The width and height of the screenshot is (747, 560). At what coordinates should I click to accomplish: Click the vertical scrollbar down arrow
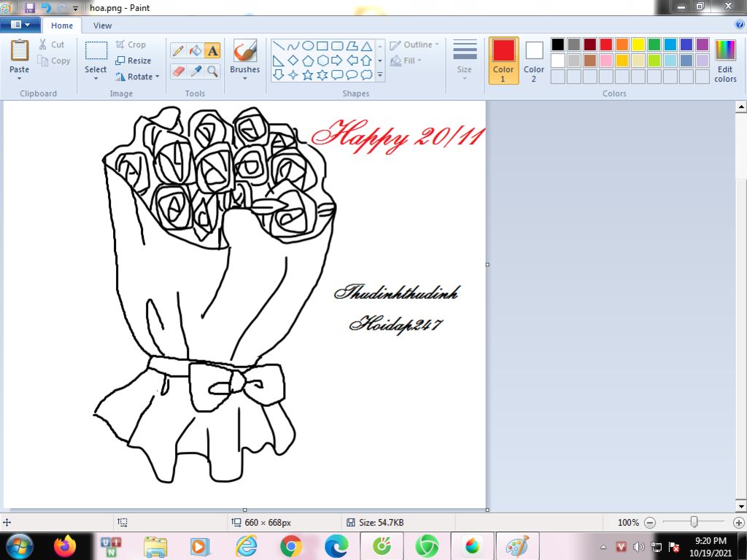[741, 506]
